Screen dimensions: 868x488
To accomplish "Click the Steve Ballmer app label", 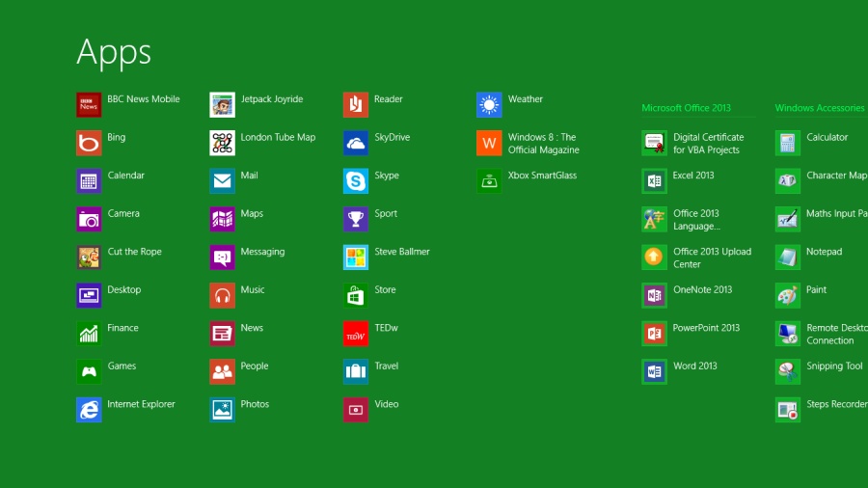I will click(x=402, y=251).
